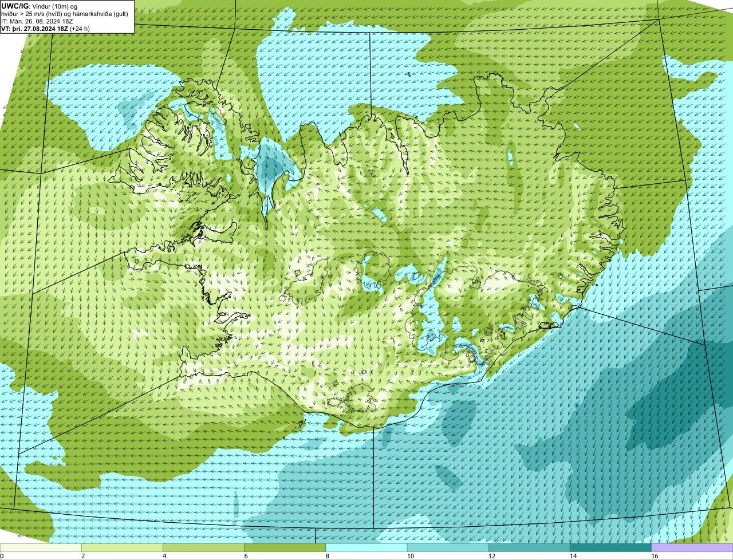Click the '6' label on the color scale
Viewport: 733px width, 560px height.
pos(246,556)
